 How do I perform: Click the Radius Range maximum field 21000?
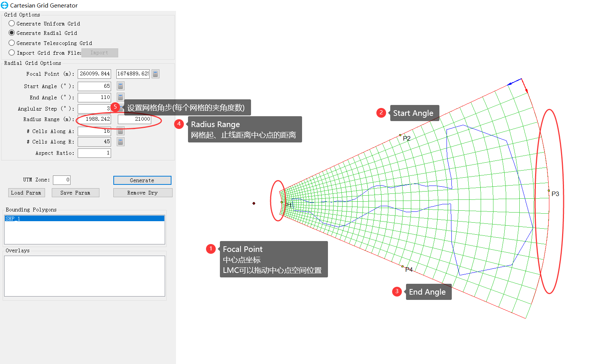pyautogui.click(x=134, y=119)
